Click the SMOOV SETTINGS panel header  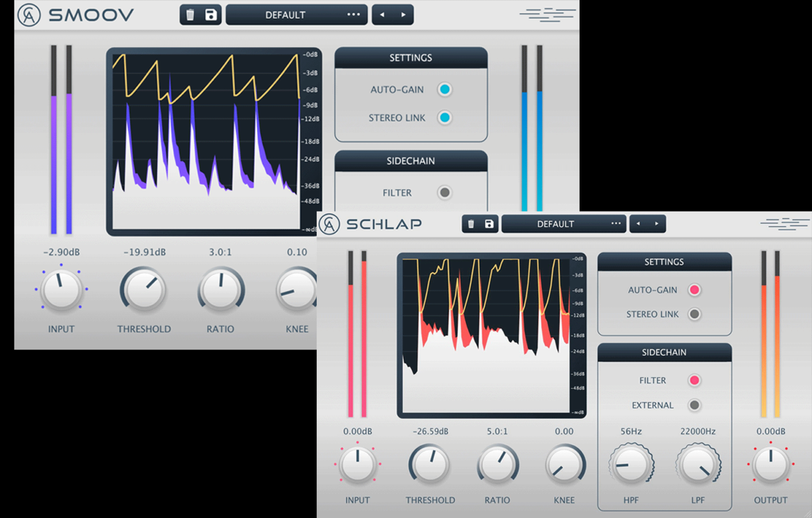(x=411, y=57)
